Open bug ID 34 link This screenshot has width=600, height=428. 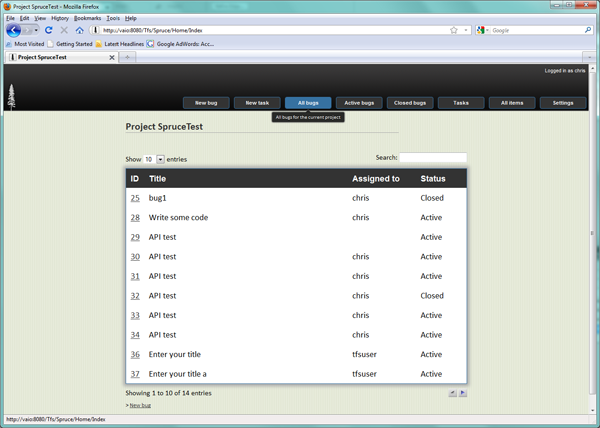click(135, 335)
